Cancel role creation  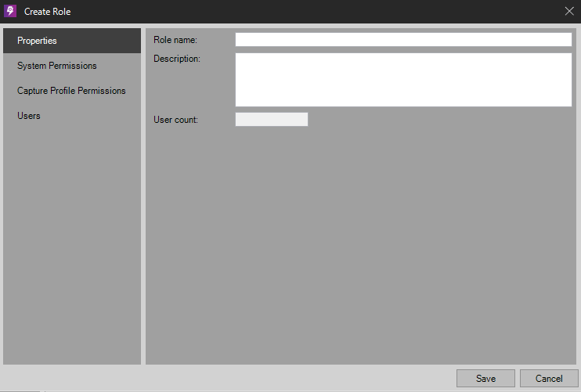549,378
